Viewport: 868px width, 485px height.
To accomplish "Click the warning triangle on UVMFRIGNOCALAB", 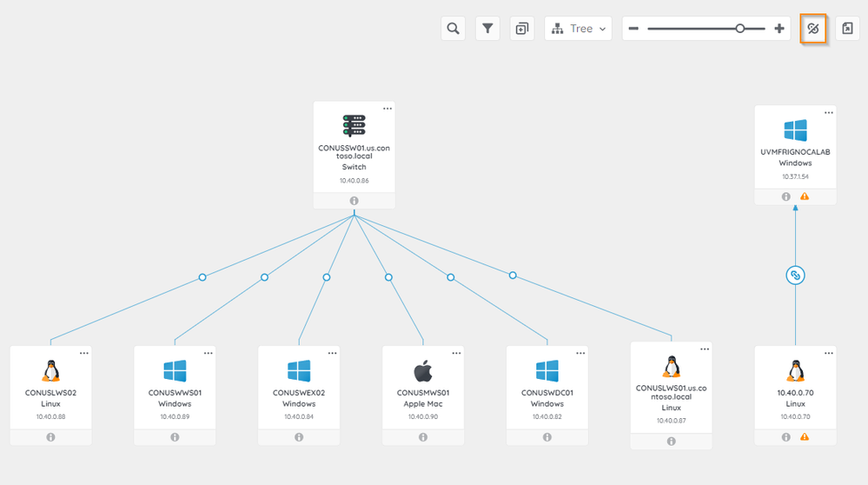I will (805, 197).
